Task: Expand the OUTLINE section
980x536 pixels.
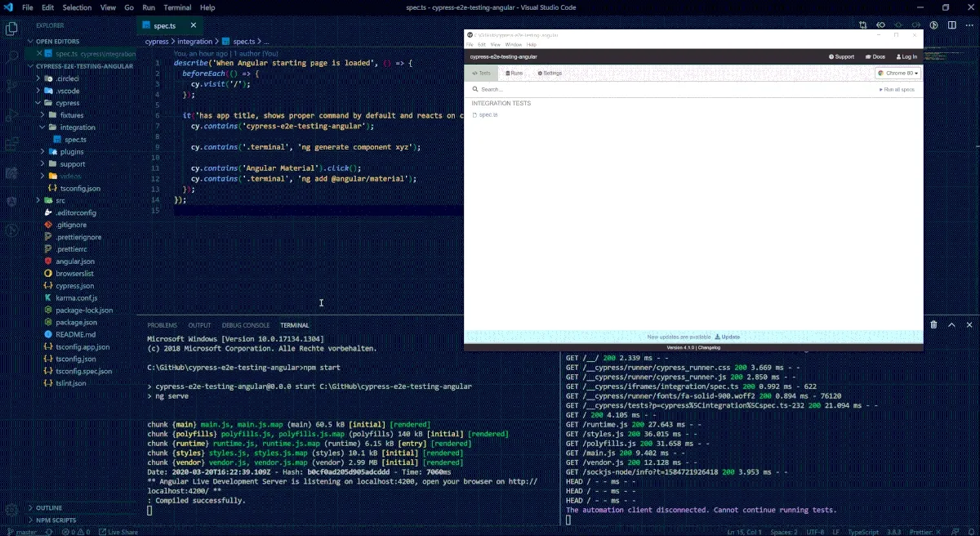Action: tap(48, 507)
